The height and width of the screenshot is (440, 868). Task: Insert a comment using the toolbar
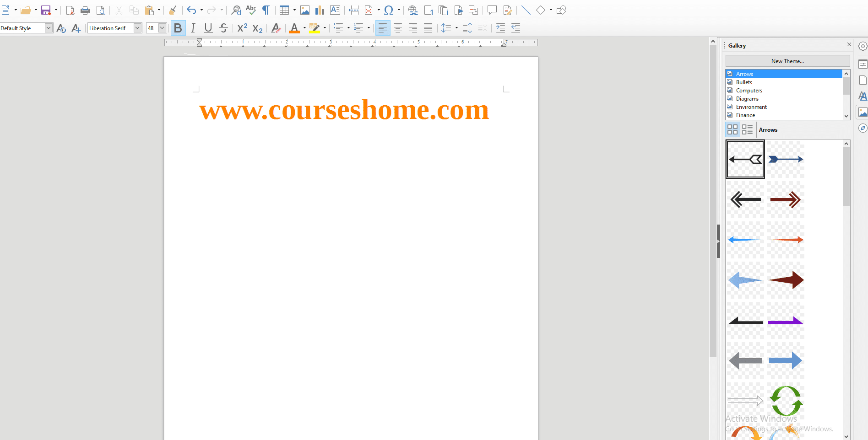[492, 10]
